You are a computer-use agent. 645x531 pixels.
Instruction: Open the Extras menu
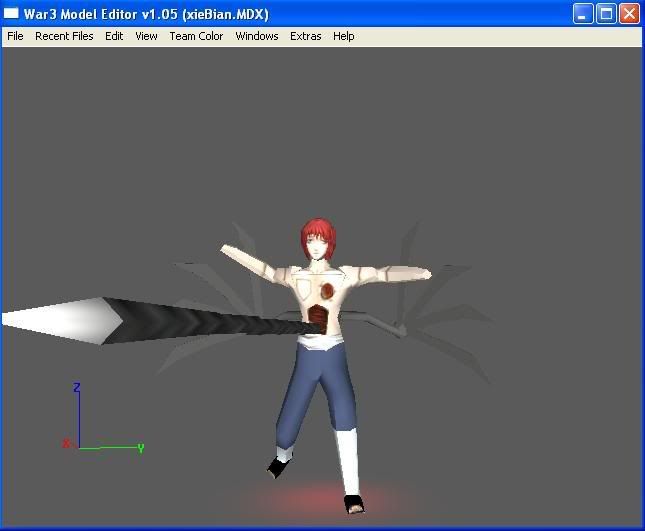[x=306, y=36]
